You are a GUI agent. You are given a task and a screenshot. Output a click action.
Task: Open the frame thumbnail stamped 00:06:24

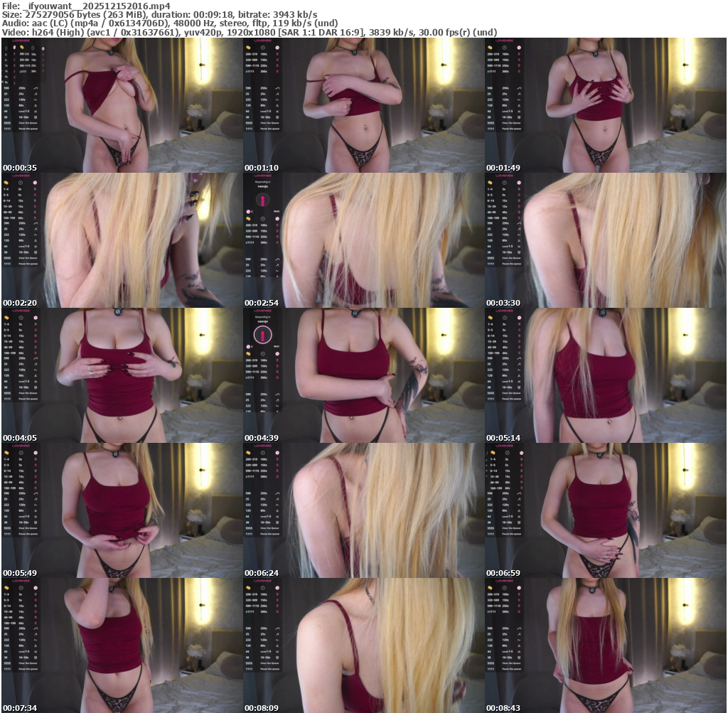[363, 510]
